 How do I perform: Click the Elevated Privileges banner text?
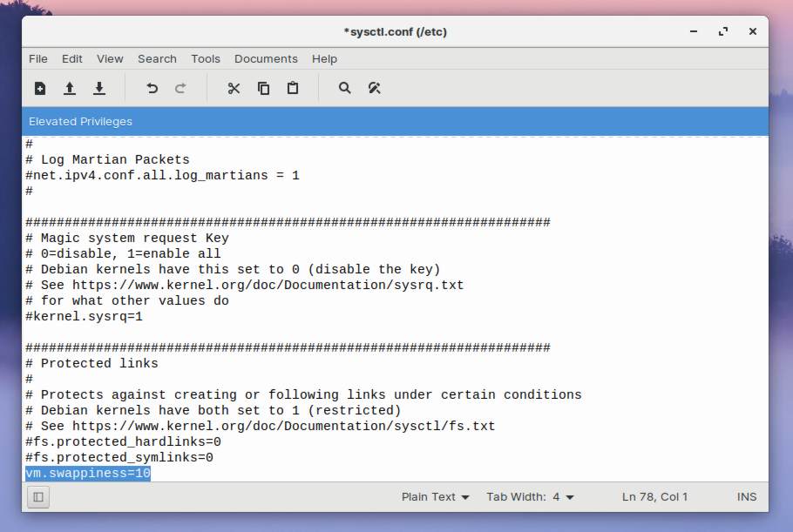[x=80, y=122]
